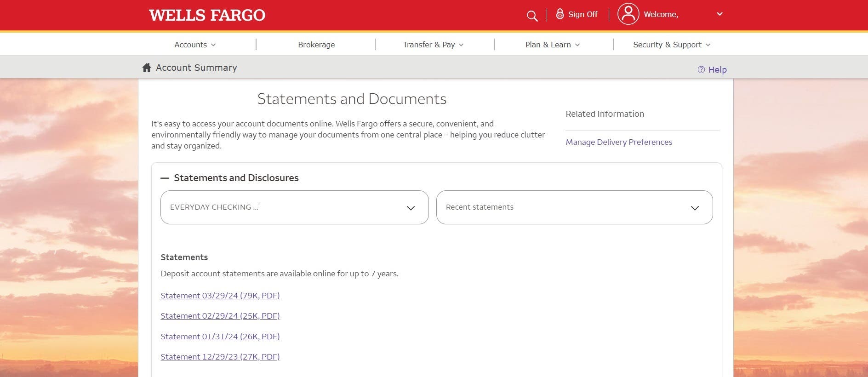
Task: Open the Statement 12/29/23 PDF link
Action: click(x=220, y=357)
